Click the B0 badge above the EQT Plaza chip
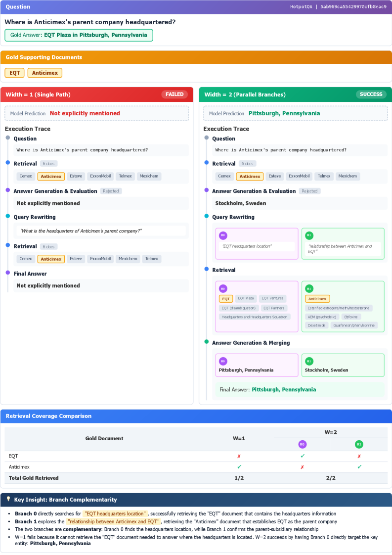Screen dimensions: 392x555 click(223, 288)
